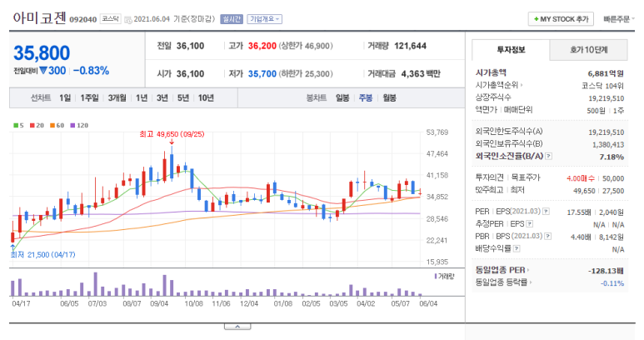Open help icon next to BPS (2021.03)
Image resolution: width=644 pixels, height=340 pixels.
pos(547,236)
